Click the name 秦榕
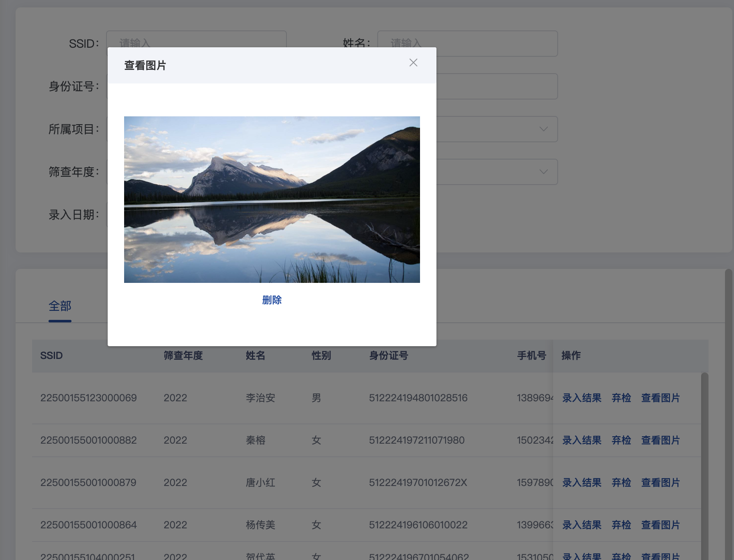 (x=256, y=440)
